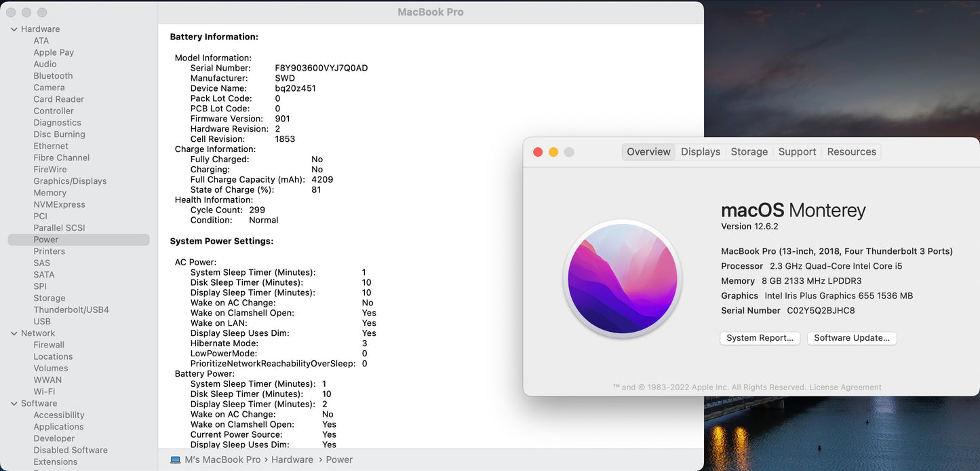Click the macOS Monterey logo image

(623, 280)
